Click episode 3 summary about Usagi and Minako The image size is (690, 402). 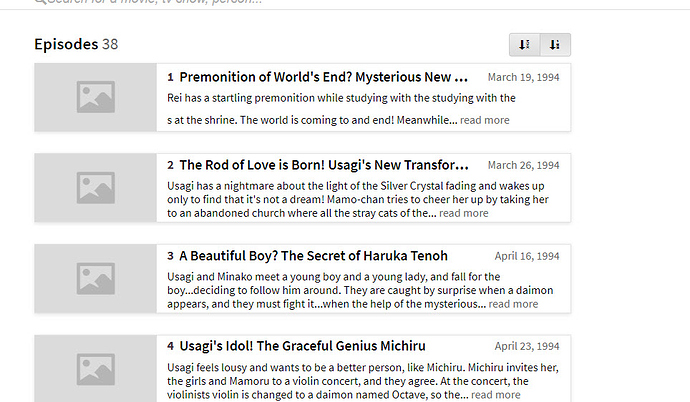click(360, 290)
